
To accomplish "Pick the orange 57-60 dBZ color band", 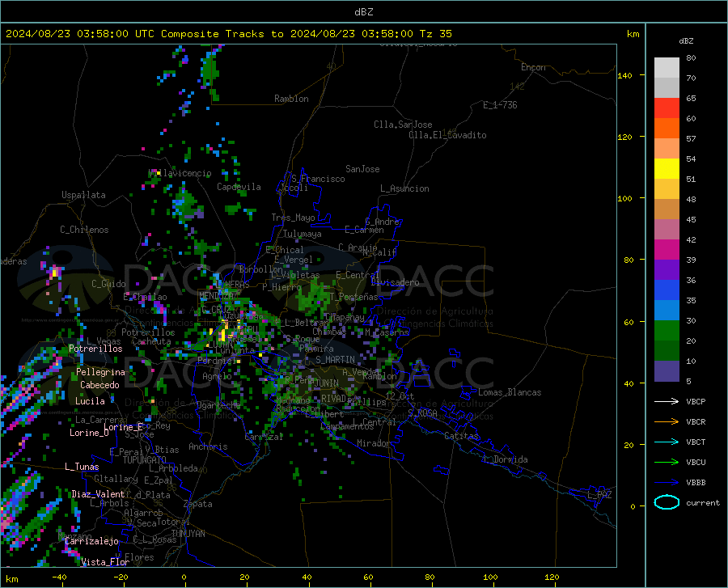I will (667, 129).
